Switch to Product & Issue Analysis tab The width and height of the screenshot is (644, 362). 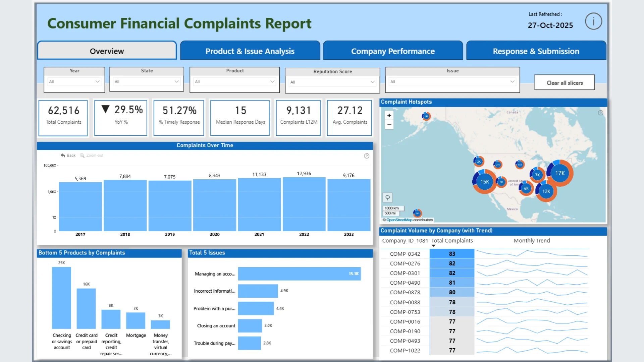250,51
